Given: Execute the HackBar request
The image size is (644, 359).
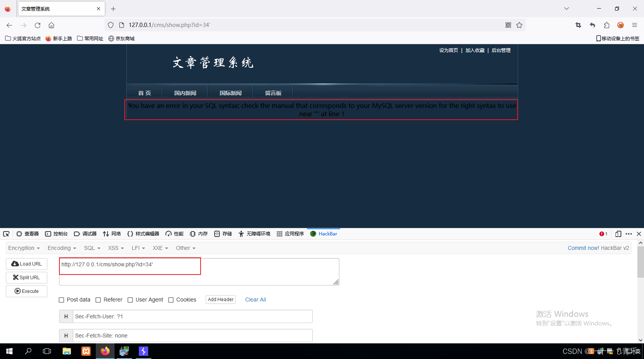Looking at the screenshot, I should 27,291.
